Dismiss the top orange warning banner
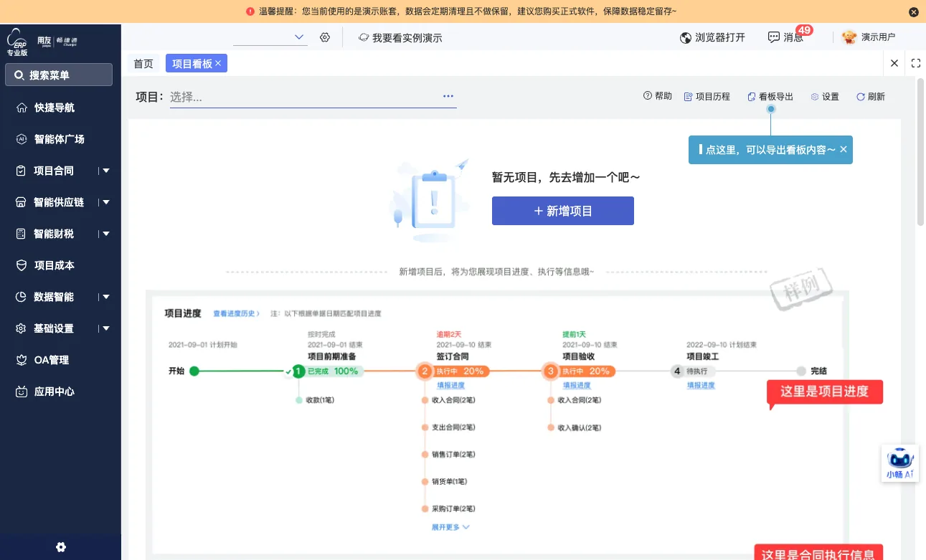Screen dimensions: 926x560 (x=914, y=11)
